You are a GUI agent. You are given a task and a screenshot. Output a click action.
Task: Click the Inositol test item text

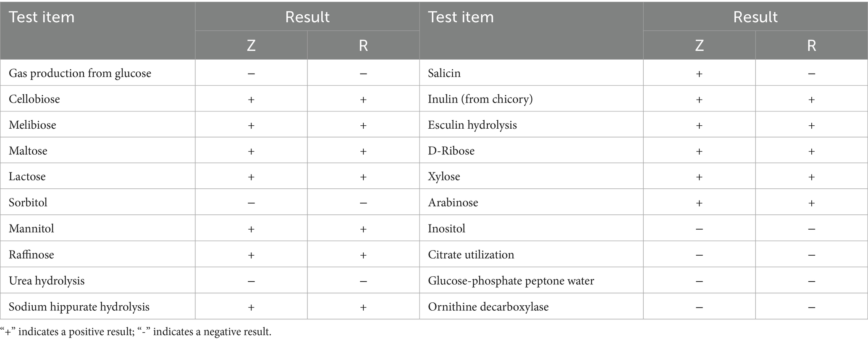tap(446, 229)
